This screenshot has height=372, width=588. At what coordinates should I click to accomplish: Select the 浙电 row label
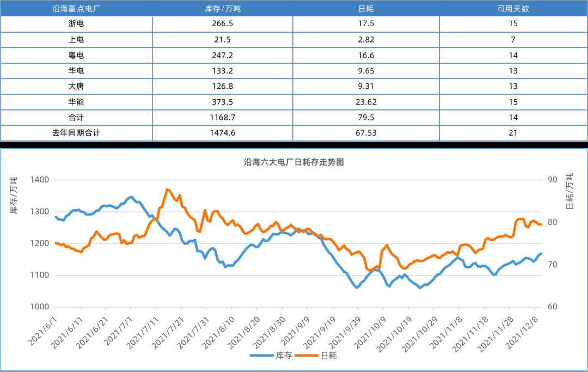tap(76, 24)
